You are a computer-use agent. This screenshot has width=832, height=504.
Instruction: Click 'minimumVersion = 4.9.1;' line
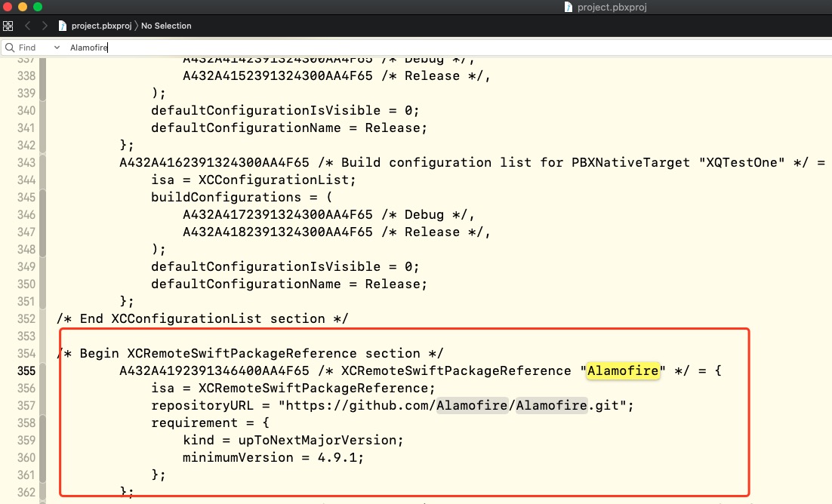click(x=273, y=457)
